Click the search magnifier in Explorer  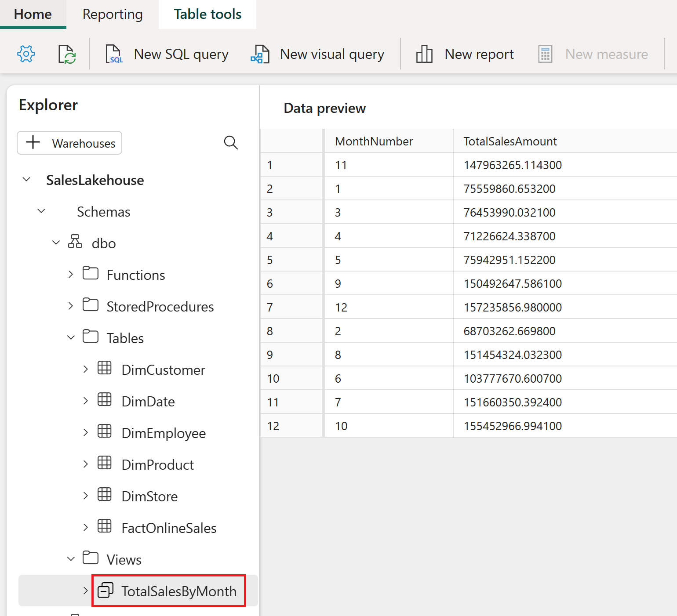coord(231,142)
